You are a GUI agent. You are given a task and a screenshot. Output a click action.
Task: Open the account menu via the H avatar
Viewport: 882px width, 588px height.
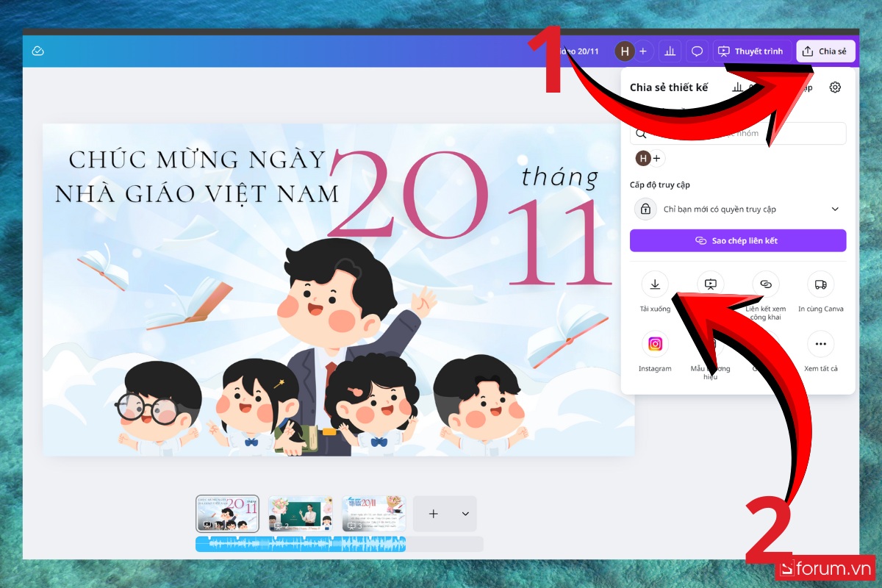(624, 51)
